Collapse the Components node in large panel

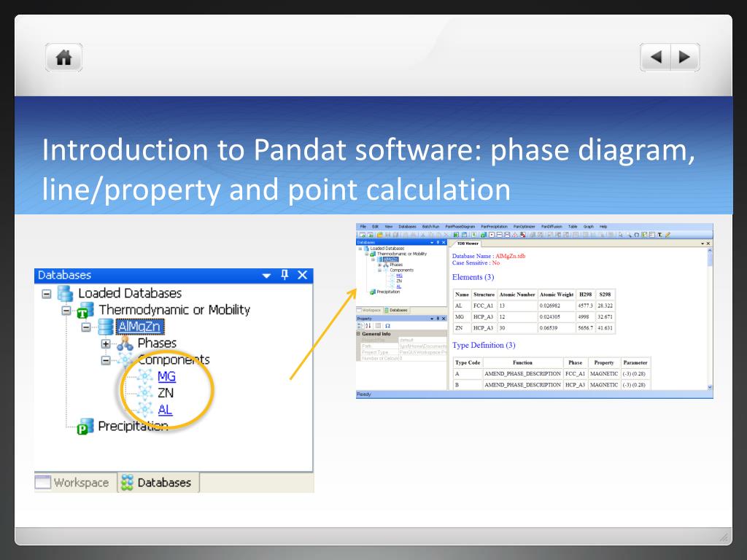tap(106, 360)
